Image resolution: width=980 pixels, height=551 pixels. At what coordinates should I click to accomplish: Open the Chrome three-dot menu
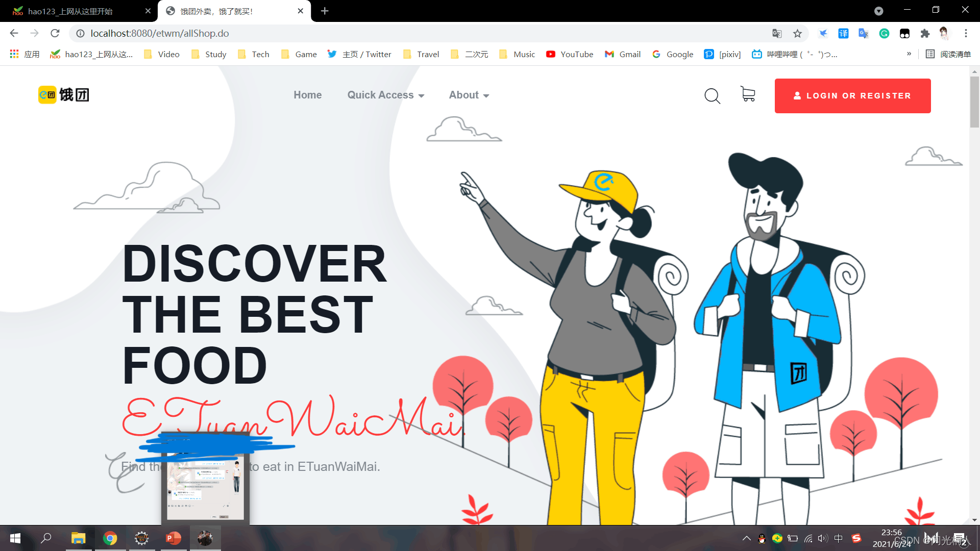tap(966, 34)
